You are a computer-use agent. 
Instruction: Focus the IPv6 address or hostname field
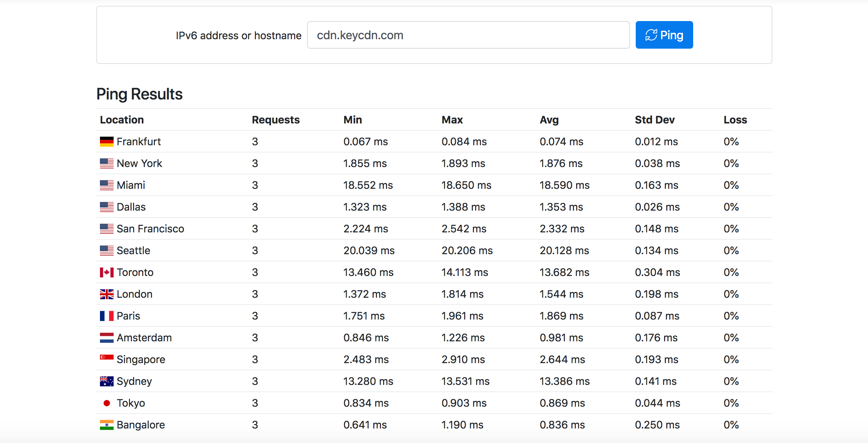click(x=469, y=35)
